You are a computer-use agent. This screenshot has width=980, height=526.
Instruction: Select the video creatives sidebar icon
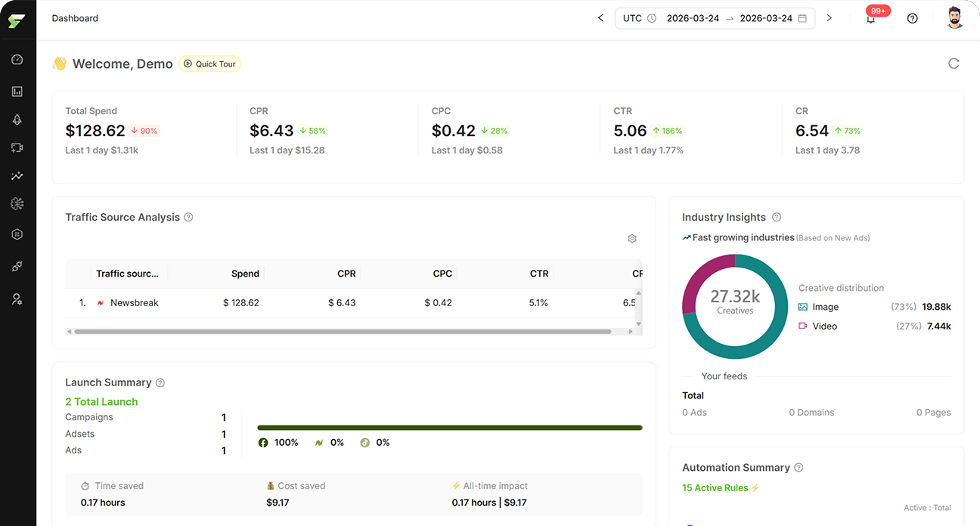[x=17, y=148]
